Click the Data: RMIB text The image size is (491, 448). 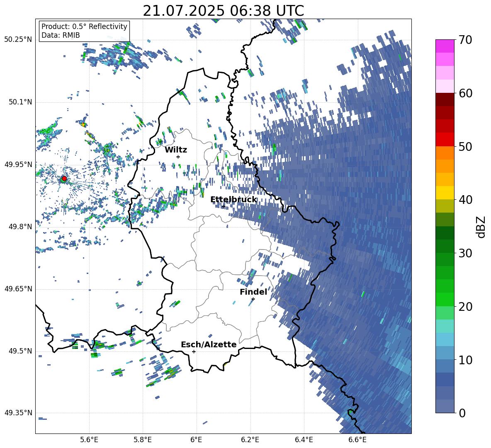pyautogui.click(x=61, y=35)
